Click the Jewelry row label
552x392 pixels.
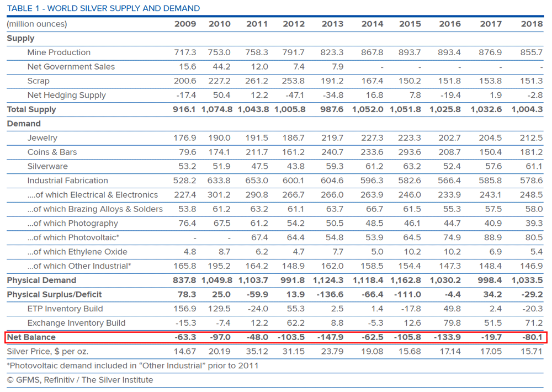[x=42, y=138]
